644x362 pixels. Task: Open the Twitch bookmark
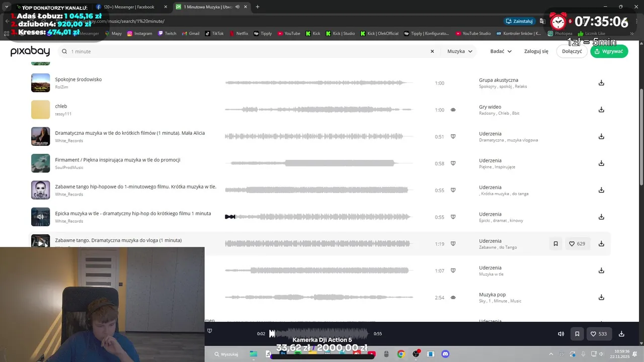[167, 34]
